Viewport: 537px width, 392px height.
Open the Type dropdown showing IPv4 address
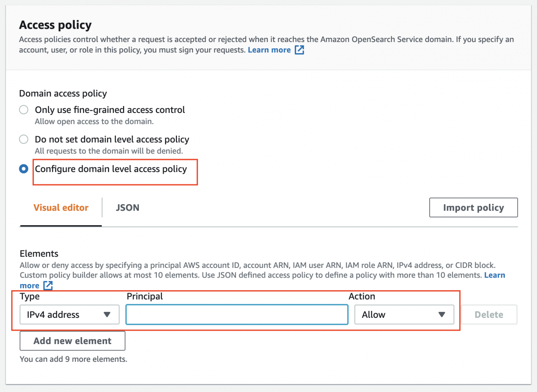69,314
